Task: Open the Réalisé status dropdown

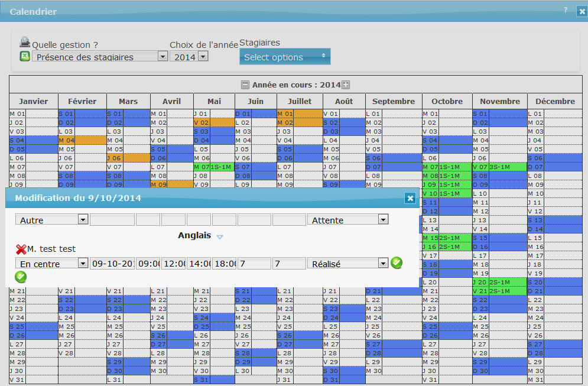Action: 347,263
